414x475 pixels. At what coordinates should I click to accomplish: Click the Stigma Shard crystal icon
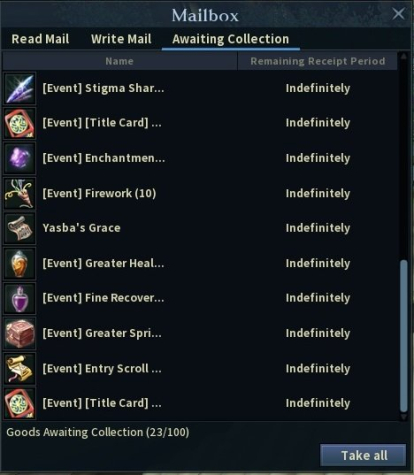coord(20,89)
